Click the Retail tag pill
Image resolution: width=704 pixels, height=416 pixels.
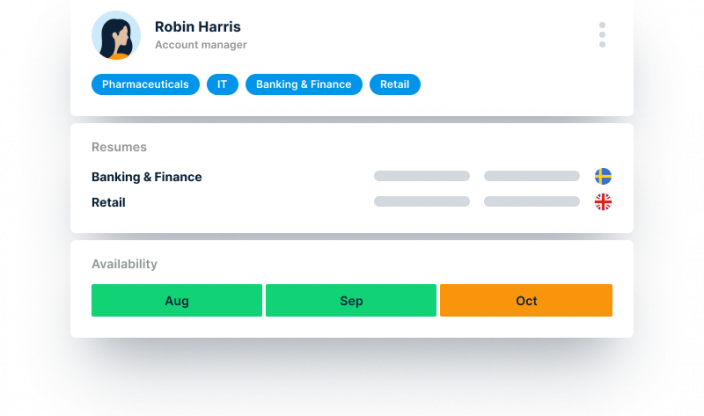[395, 85]
